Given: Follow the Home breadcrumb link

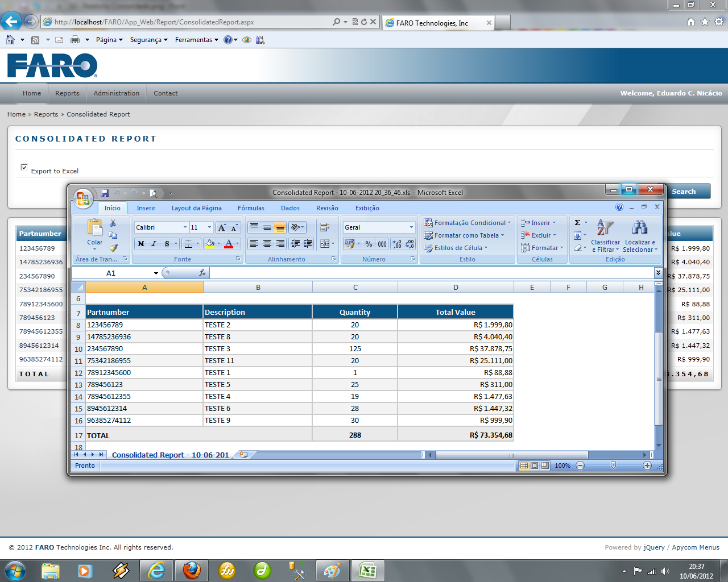Looking at the screenshot, I should point(16,114).
